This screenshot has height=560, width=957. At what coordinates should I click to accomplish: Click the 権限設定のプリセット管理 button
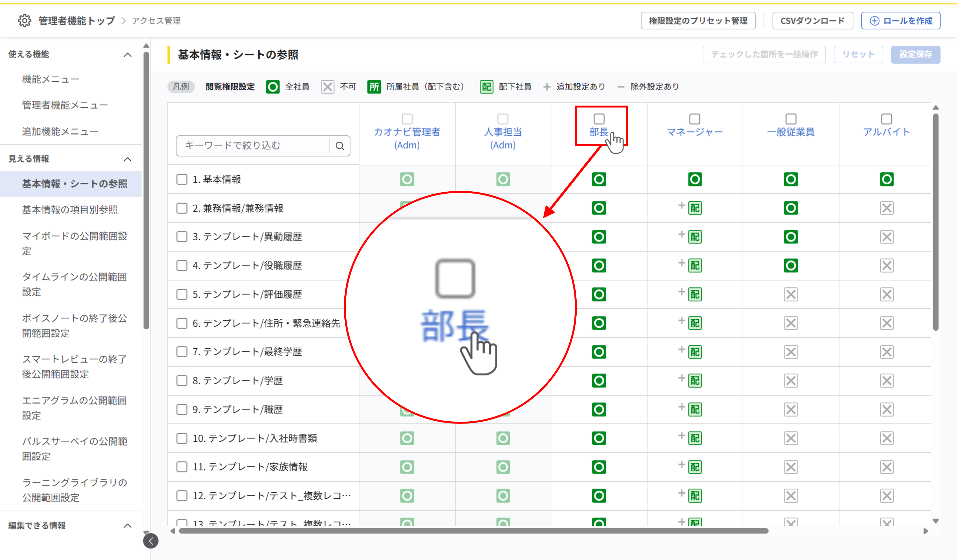[698, 21]
